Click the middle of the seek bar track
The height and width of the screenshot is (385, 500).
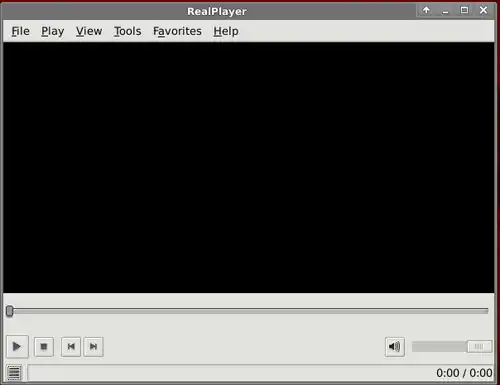pos(247,311)
